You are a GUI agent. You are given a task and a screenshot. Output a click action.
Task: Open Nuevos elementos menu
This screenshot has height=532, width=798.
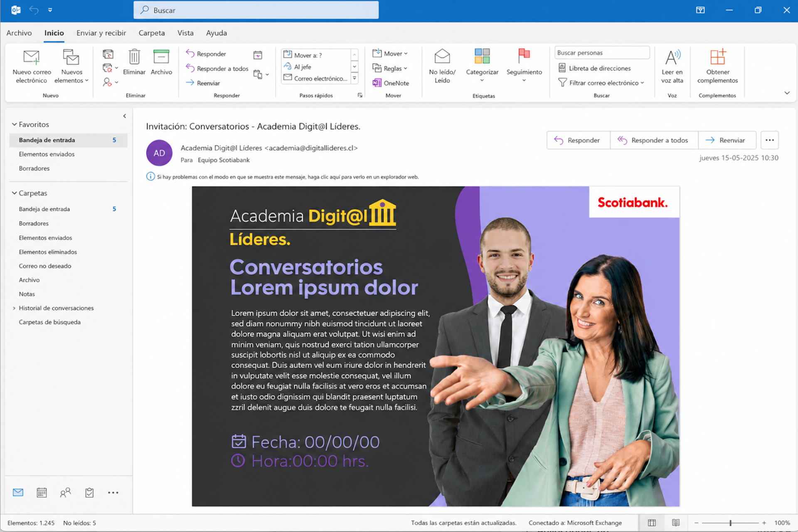point(71,67)
